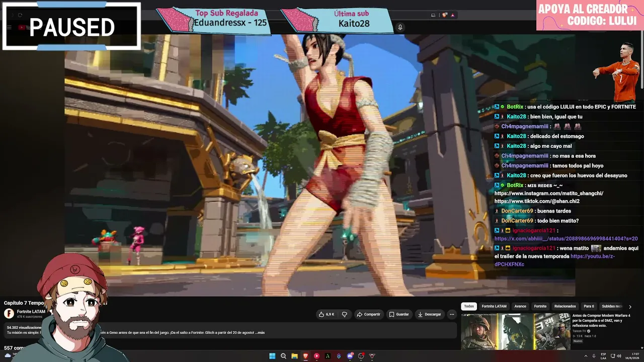Reload the page with the browser refresh icon
Image resolution: width=644 pixels, height=362 pixels.
20,15
